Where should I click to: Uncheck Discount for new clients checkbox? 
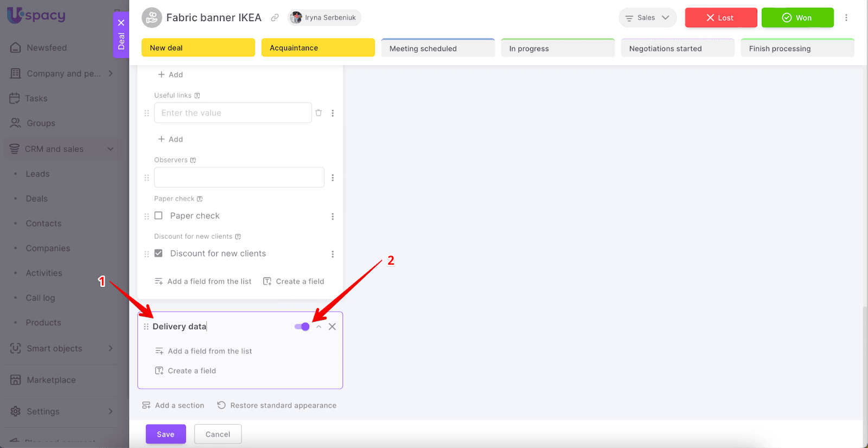[158, 253]
